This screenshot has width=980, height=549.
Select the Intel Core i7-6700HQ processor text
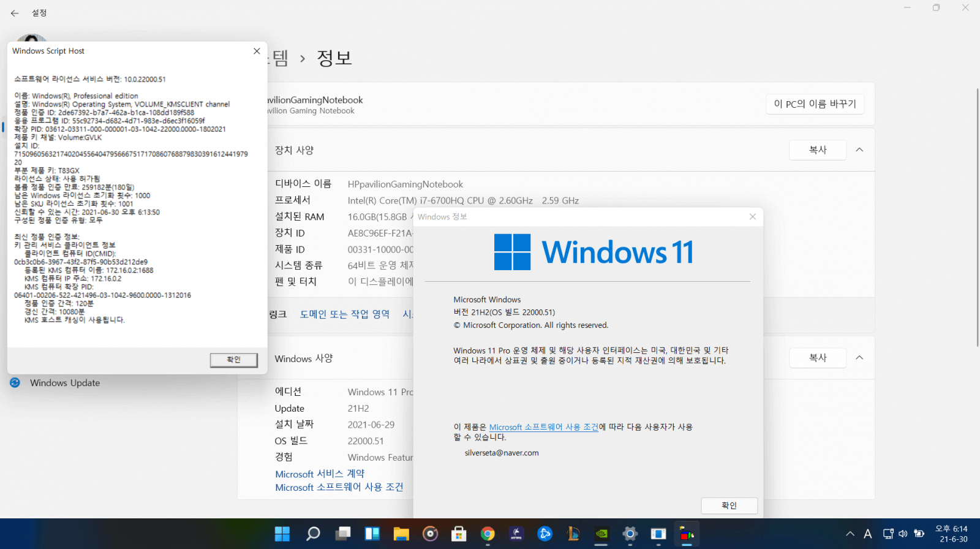[463, 200]
